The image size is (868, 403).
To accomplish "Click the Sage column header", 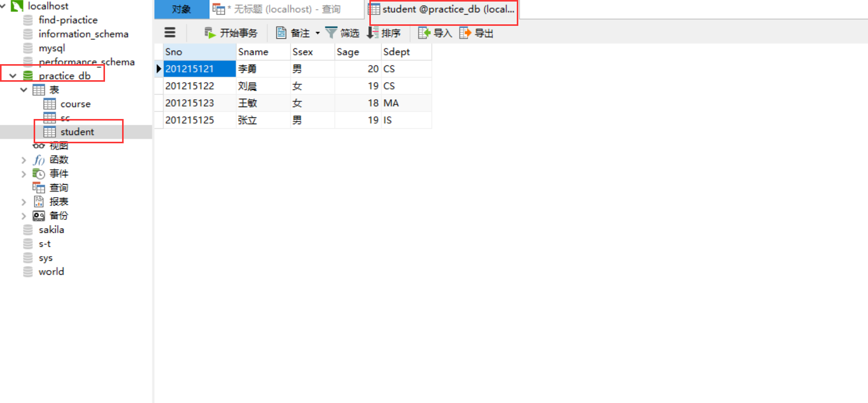I will (x=358, y=52).
